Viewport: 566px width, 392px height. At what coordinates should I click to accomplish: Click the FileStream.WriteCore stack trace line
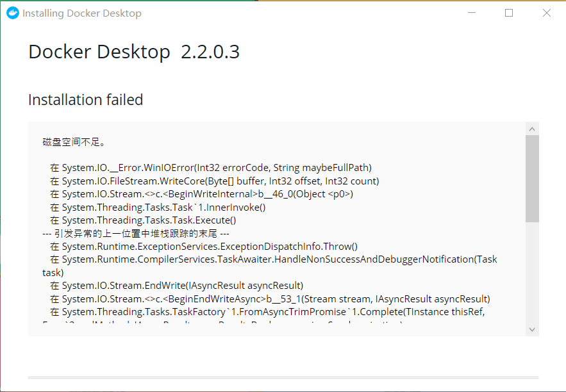pyautogui.click(x=215, y=181)
